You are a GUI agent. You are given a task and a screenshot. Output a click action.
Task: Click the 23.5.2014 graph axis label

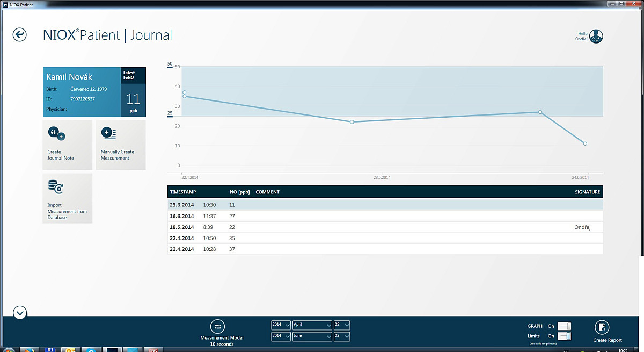click(382, 177)
